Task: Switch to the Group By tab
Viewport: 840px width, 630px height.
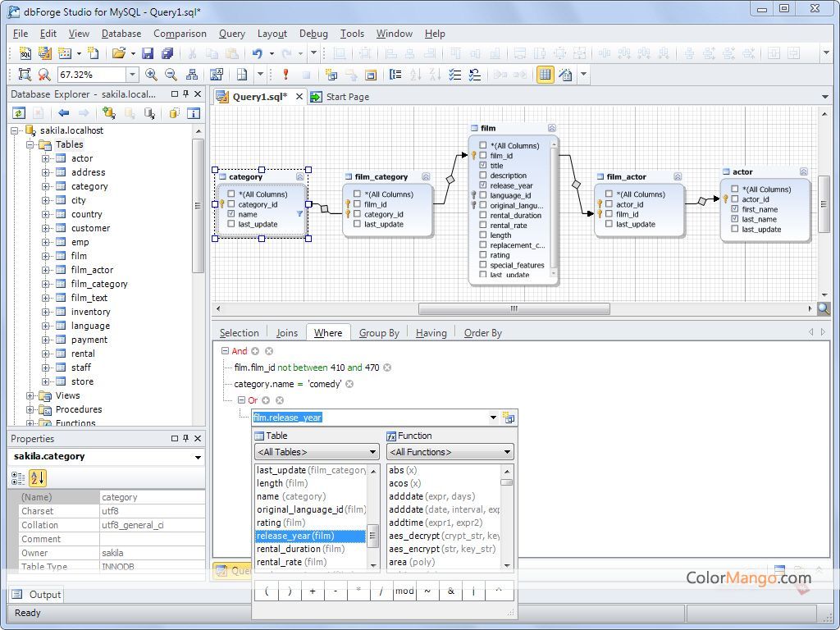Action: pos(379,333)
